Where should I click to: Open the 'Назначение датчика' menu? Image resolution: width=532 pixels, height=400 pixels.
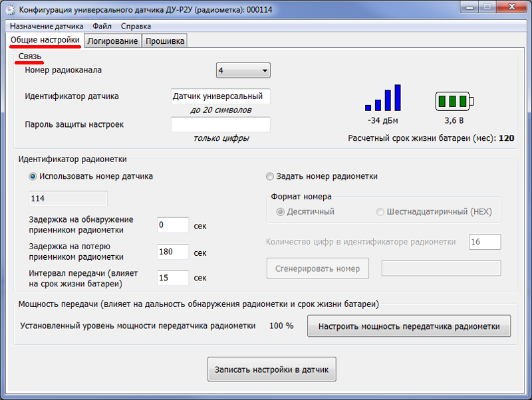tap(47, 26)
